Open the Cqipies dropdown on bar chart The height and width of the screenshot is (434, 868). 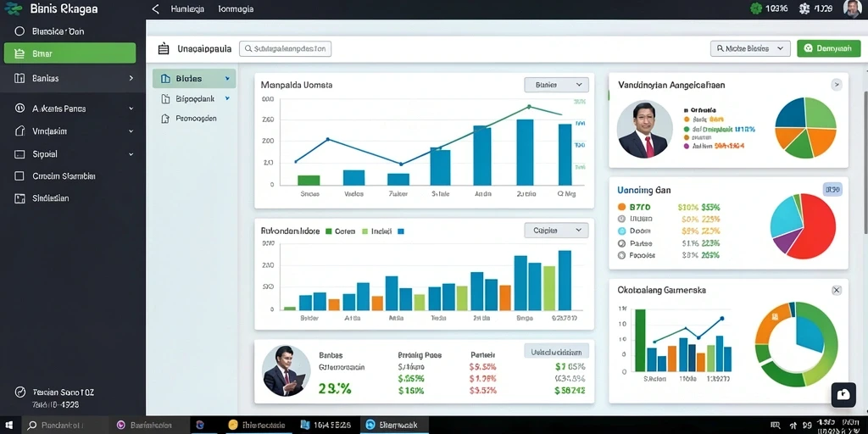coord(556,231)
